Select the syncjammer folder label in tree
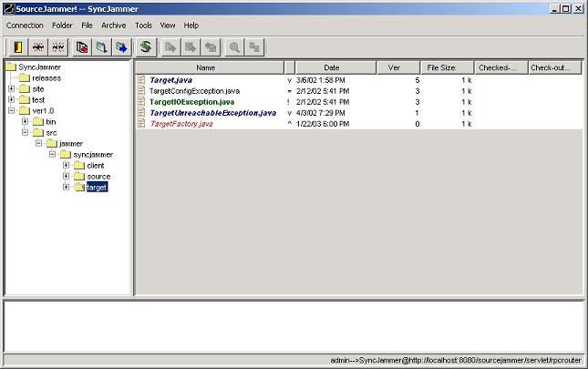 [x=93, y=155]
